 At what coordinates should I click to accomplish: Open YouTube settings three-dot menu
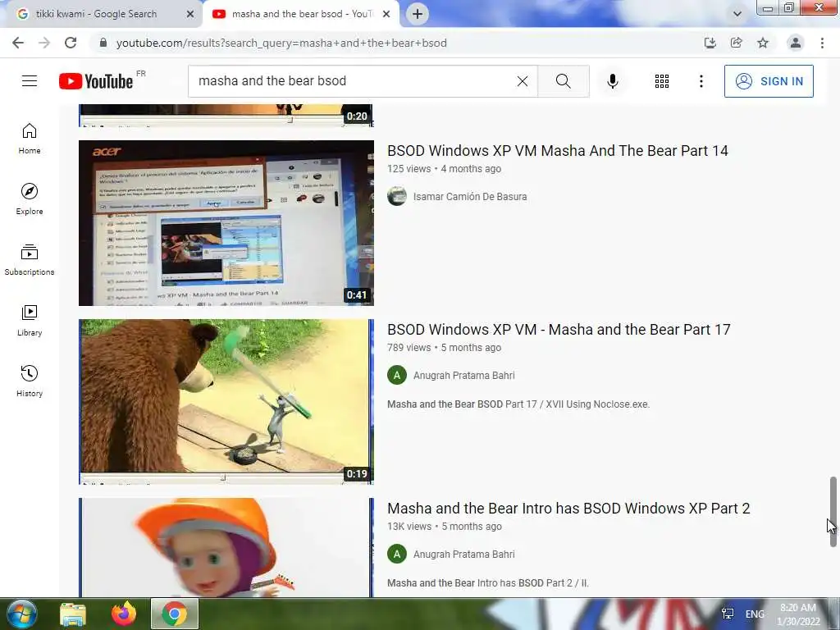pos(701,81)
